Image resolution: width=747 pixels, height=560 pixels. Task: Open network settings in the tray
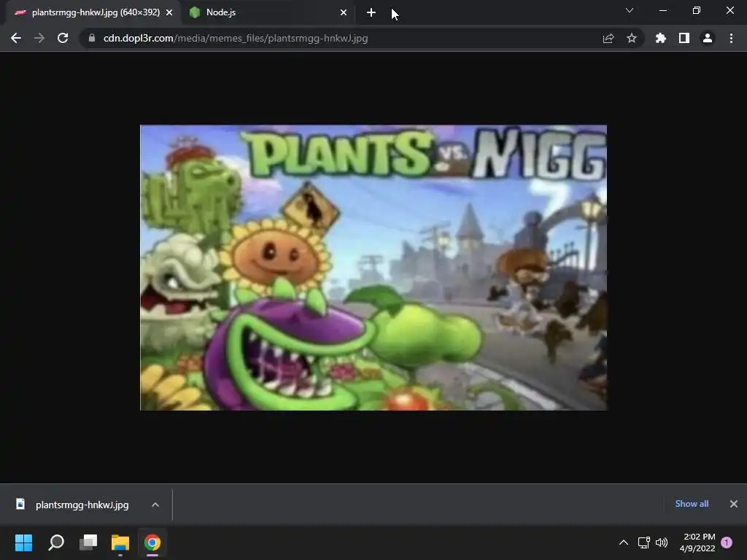tap(644, 542)
